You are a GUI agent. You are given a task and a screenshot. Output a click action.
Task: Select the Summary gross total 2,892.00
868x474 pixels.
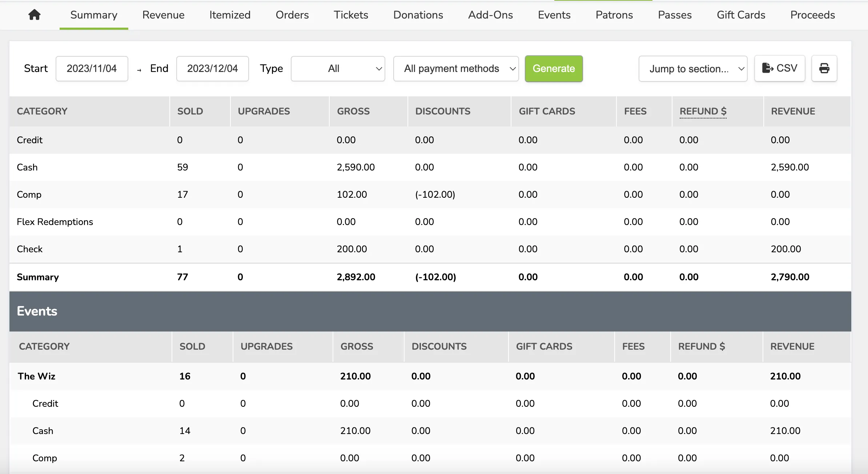pos(356,277)
